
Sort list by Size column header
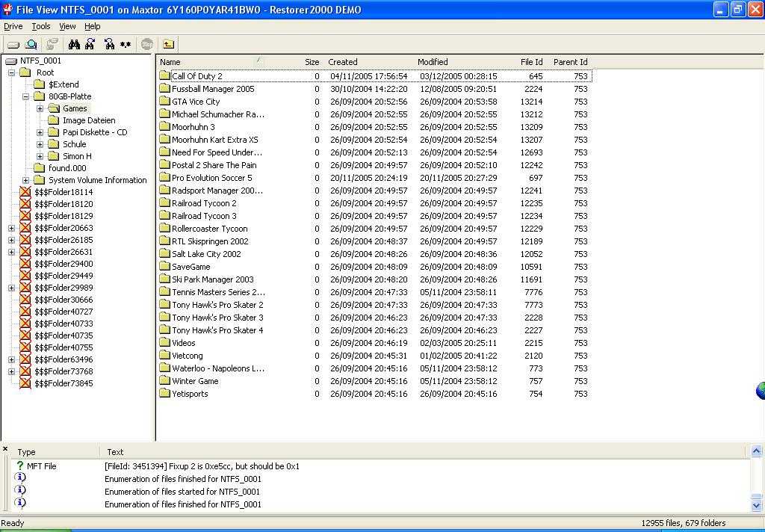pyautogui.click(x=312, y=62)
